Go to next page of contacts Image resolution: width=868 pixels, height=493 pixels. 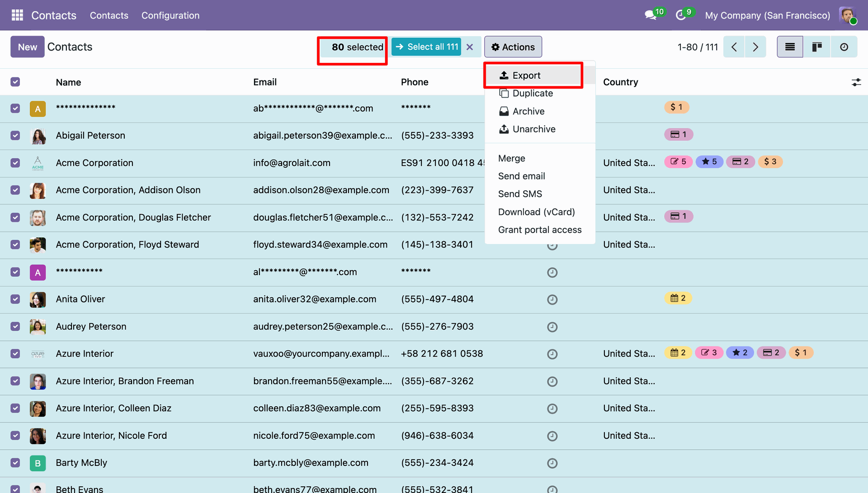tap(755, 47)
